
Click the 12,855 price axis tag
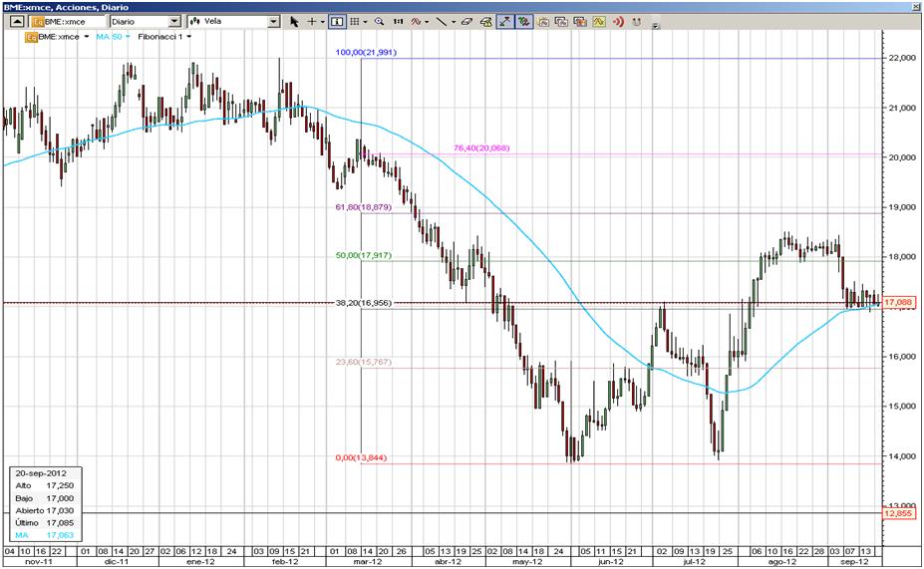coord(898,513)
